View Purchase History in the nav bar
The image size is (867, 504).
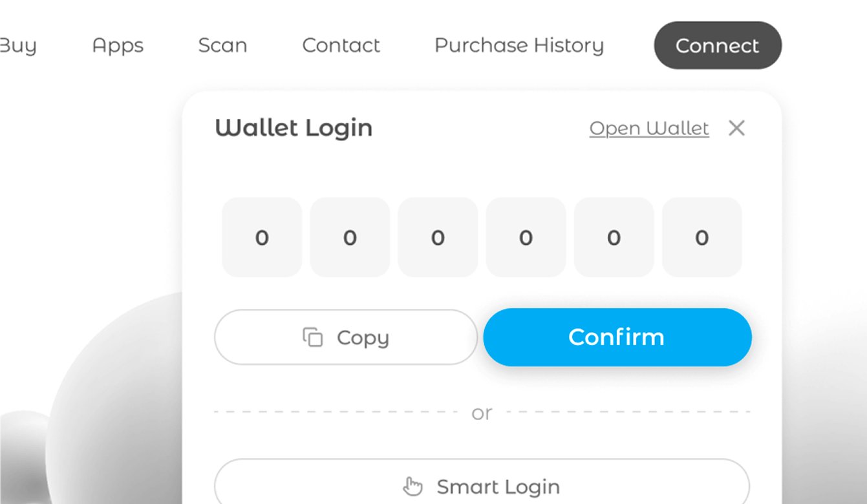click(519, 45)
